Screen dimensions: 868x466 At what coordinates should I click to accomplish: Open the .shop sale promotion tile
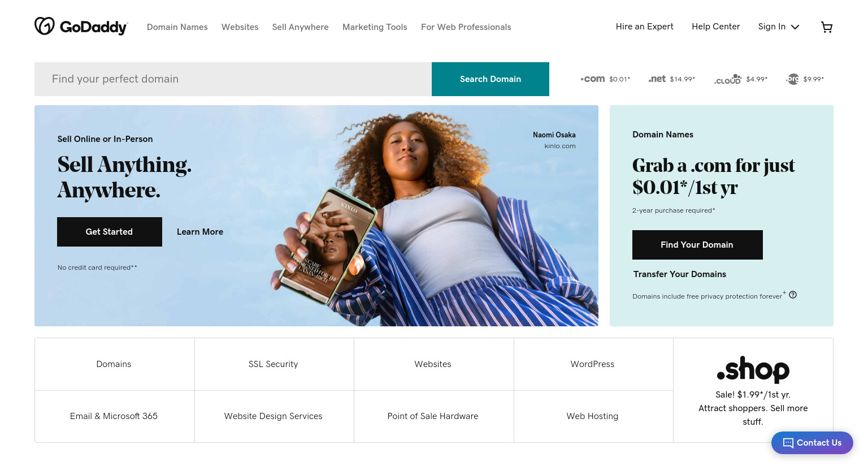(x=753, y=390)
